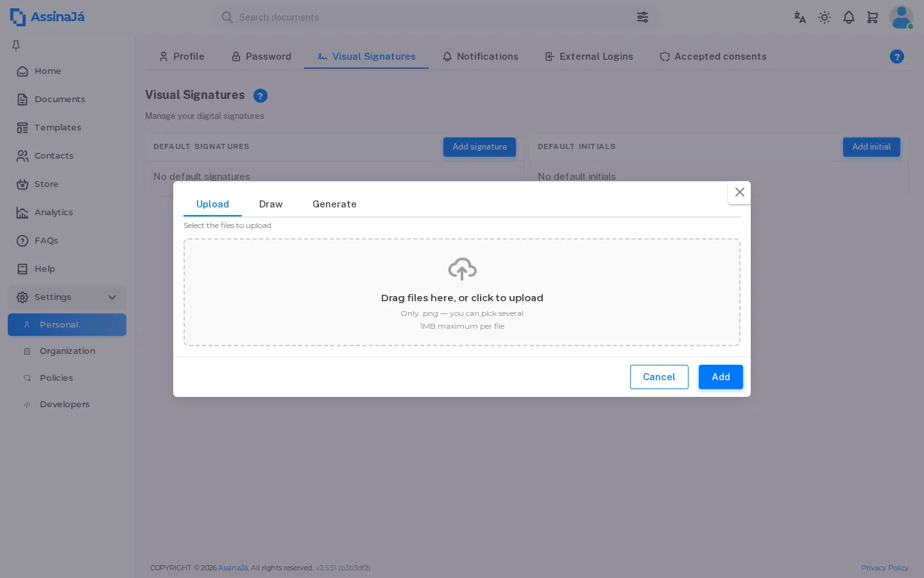Open the Password tab
This screenshot has width=924, height=578.
pos(261,57)
